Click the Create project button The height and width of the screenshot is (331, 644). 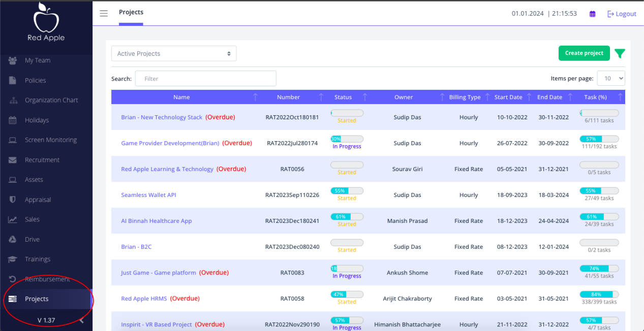point(584,53)
